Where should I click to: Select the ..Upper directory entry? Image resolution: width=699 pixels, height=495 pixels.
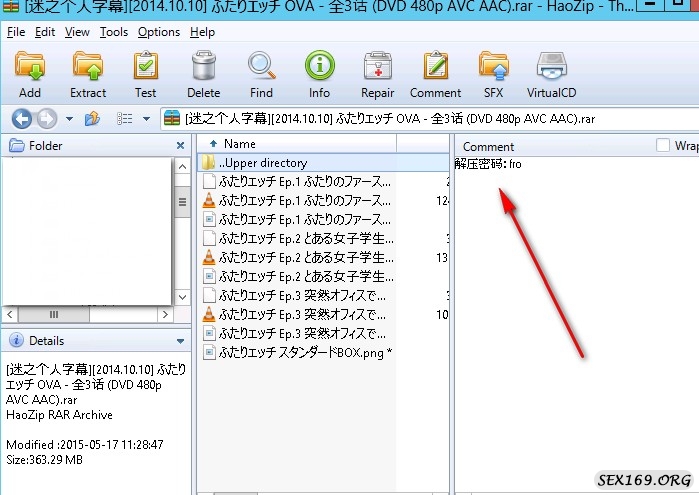coord(262,162)
